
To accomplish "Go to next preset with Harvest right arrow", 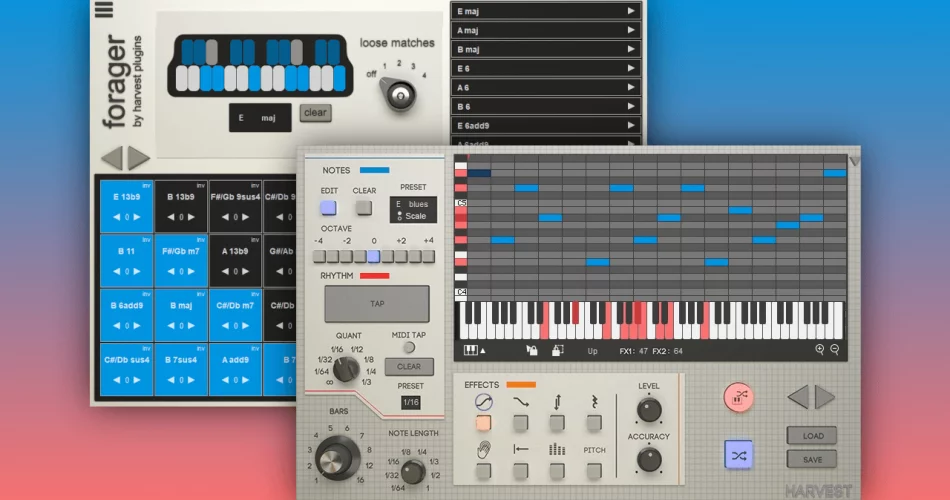I will tap(824, 398).
